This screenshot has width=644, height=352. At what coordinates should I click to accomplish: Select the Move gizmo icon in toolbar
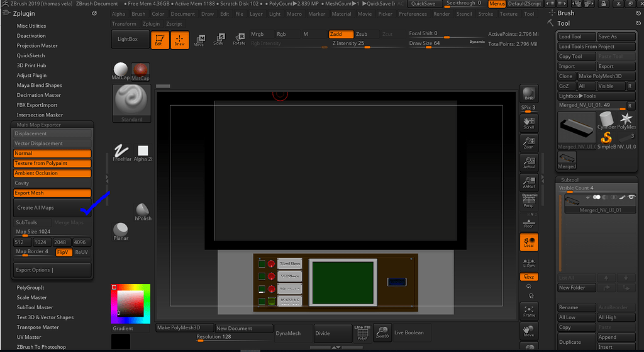[x=199, y=40]
